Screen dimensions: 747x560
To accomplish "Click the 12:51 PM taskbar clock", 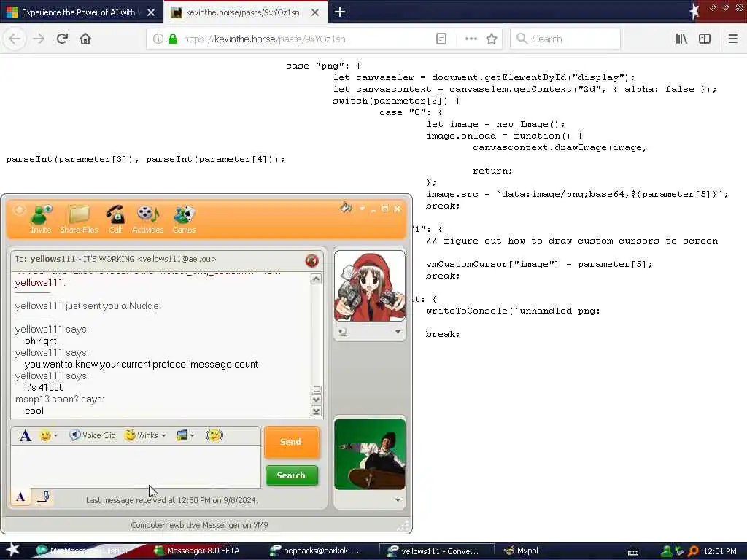I will tap(720, 551).
